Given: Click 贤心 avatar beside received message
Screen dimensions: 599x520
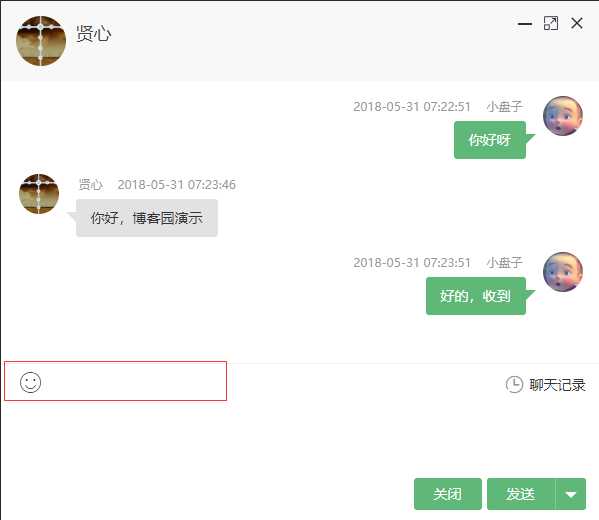Looking at the screenshot, I should click(39, 194).
